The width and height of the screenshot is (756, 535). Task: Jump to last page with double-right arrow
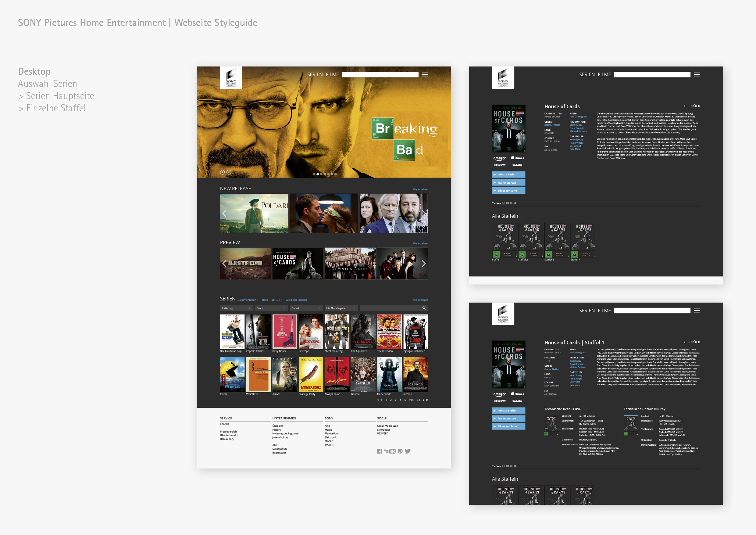pos(427,400)
